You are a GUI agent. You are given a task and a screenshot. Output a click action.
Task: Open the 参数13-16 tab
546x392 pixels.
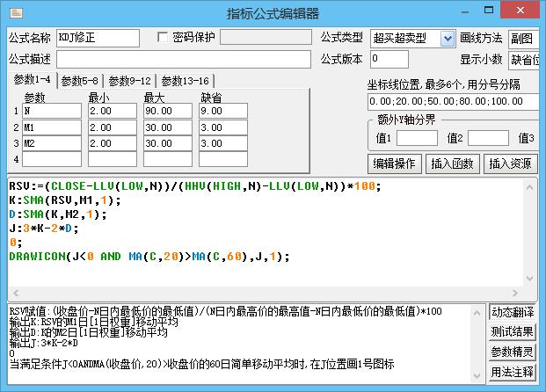point(185,81)
